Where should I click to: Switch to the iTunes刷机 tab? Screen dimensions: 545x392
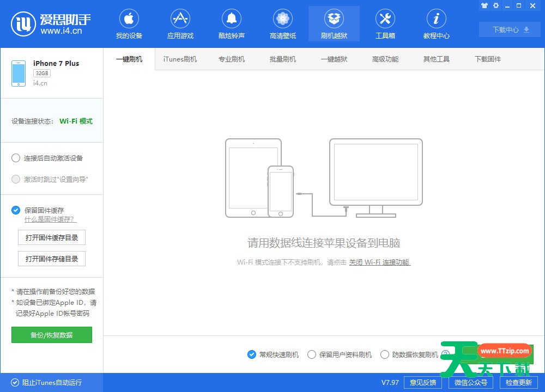(x=180, y=59)
